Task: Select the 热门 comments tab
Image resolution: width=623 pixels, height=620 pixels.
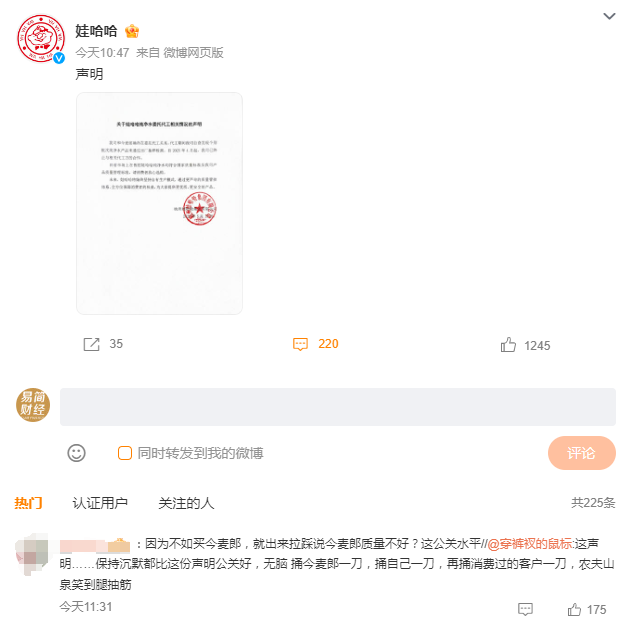Action: 28,503
